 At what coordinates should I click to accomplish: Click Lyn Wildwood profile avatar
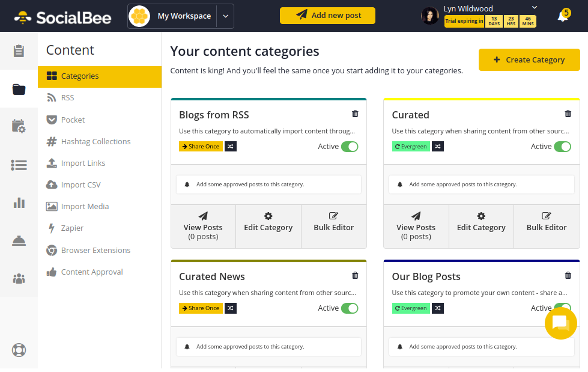[430, 16]
